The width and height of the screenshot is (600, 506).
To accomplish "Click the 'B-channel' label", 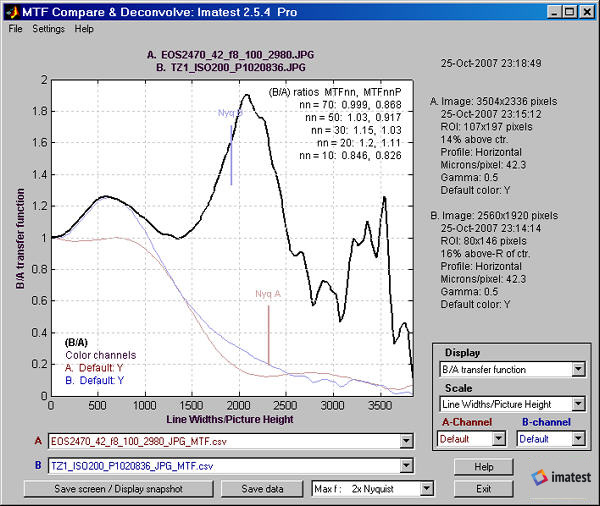I will point(546,422).
